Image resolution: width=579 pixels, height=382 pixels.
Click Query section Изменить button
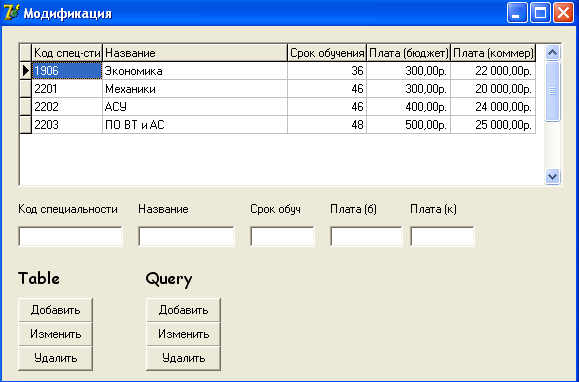pyautogui.click(x=184, y=334)
